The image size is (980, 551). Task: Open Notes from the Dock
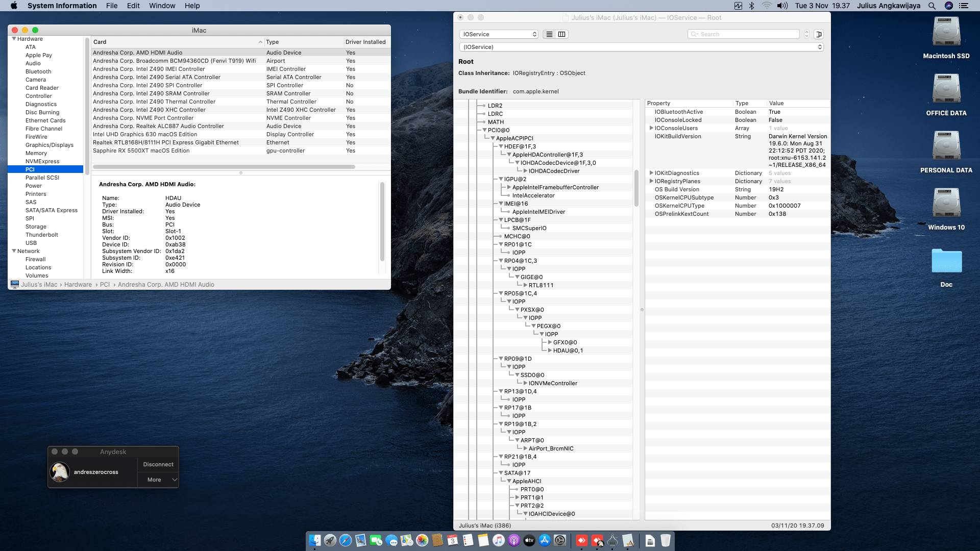coord(483,540)
